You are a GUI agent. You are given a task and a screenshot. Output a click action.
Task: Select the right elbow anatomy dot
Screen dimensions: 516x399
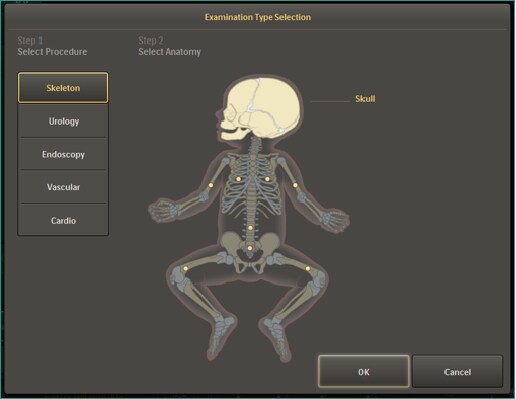pyautogui.click(x=295, y=185)
